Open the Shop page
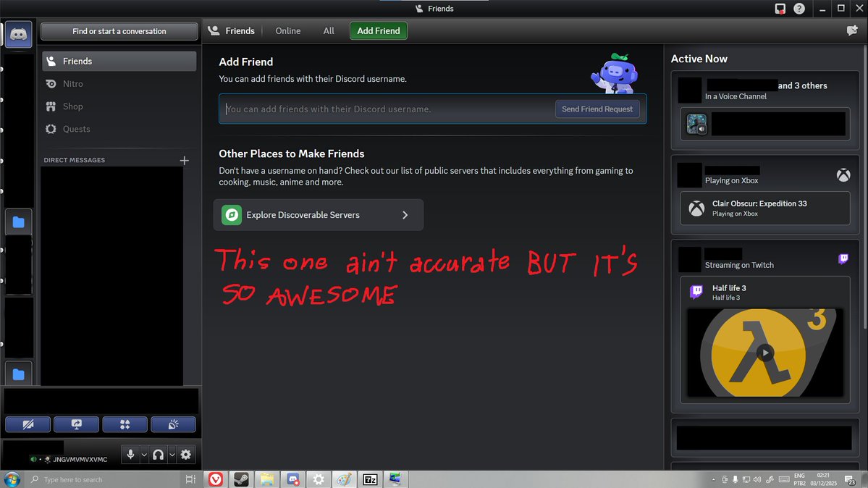Viewport: 868px width, 488px height. (119, 106)
